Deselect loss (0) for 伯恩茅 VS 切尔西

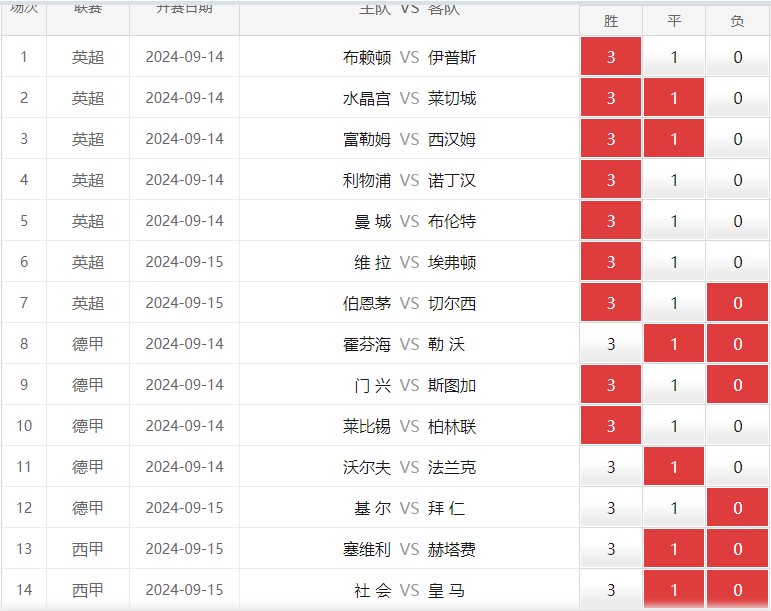point(738,302)
